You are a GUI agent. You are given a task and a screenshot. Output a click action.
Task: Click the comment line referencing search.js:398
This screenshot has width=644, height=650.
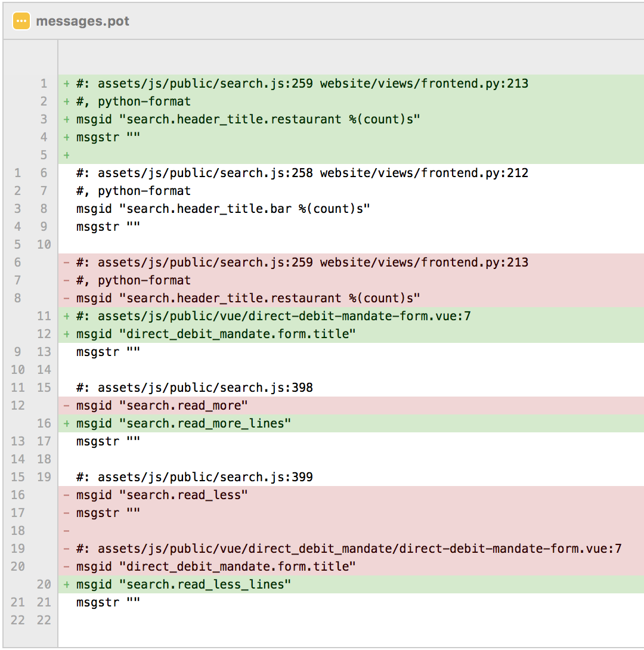coord(194,388)
